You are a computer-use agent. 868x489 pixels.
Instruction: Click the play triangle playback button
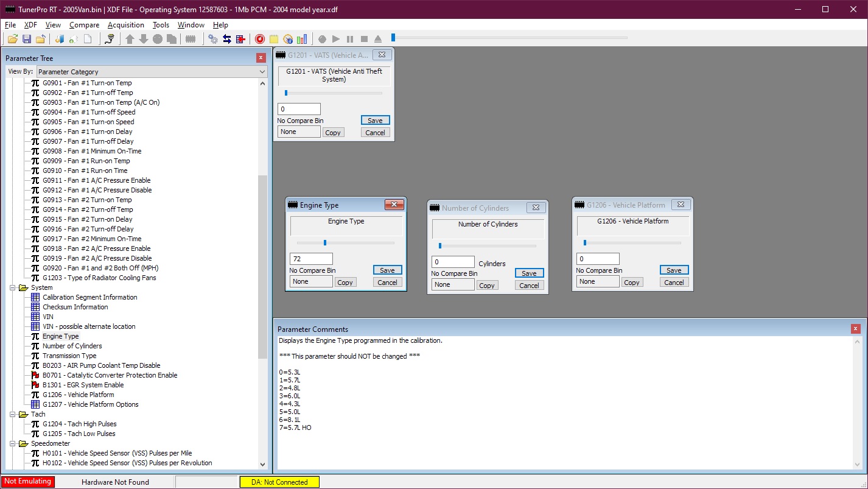coord(336,39)
